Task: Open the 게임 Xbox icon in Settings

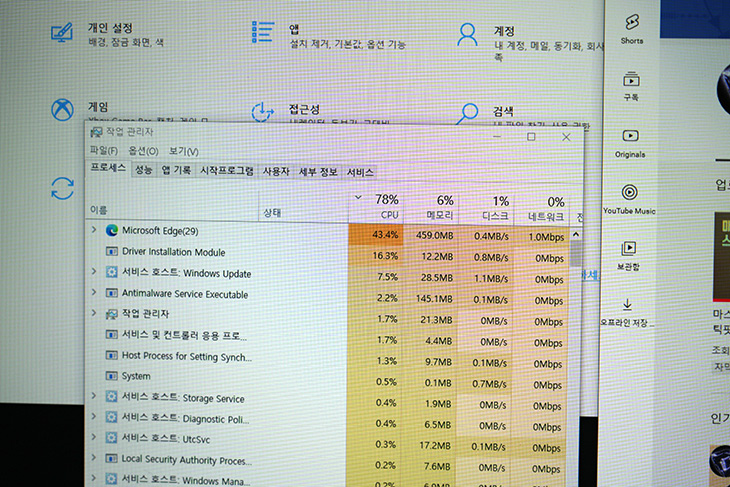Action: (x=62, y=110)
